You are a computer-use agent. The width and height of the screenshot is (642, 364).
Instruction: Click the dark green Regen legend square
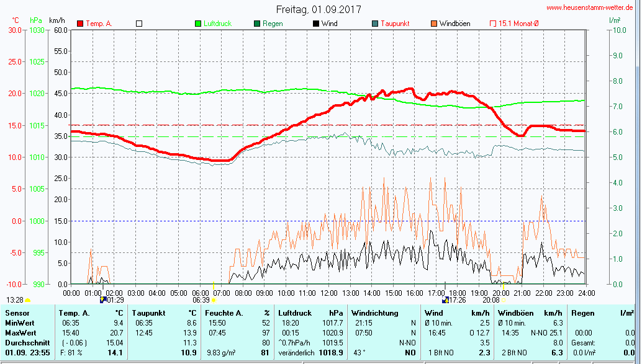pos(257,24)
